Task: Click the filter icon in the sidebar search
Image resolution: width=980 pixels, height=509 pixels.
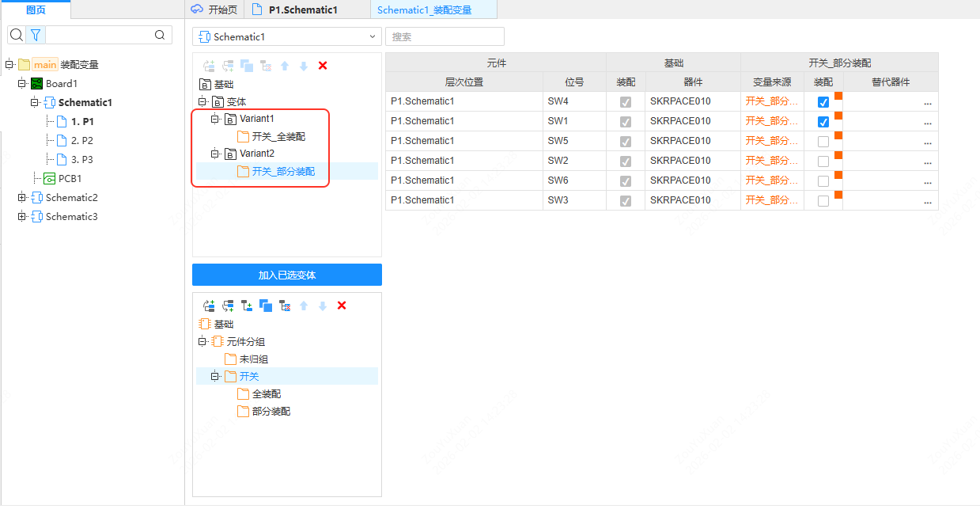Action: click(x=35, y=35)
